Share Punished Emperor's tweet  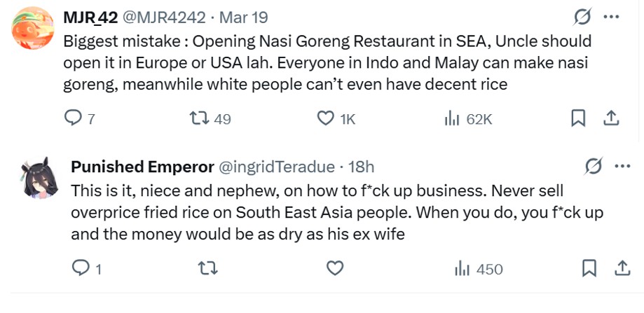tap(622, 268)
